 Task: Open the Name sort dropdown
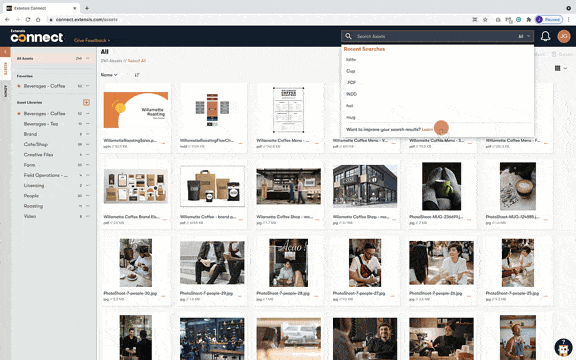pyautogui.click(x=109, y=75)
